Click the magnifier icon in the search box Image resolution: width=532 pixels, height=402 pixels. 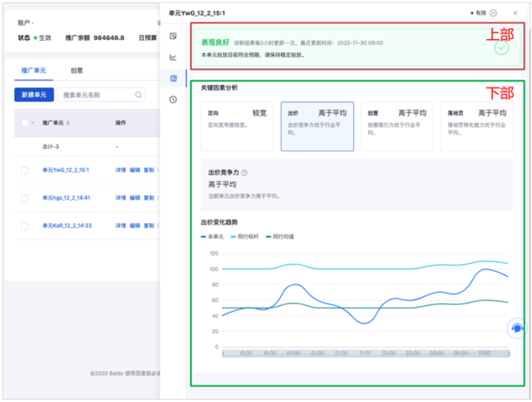(138, 95)
